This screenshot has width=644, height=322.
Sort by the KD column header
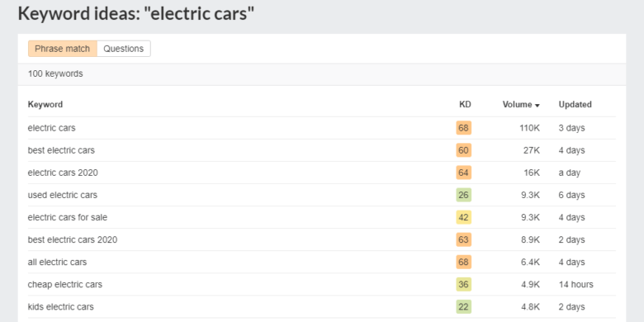465,104
